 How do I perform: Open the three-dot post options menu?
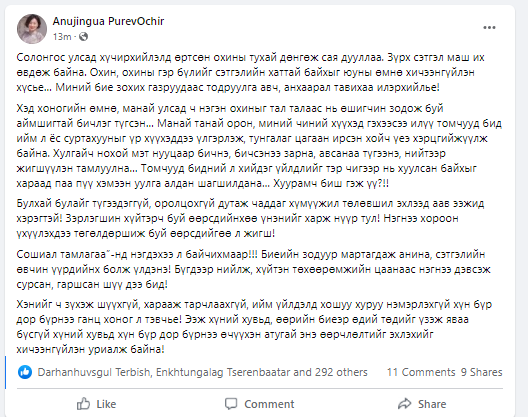[489, 28]
